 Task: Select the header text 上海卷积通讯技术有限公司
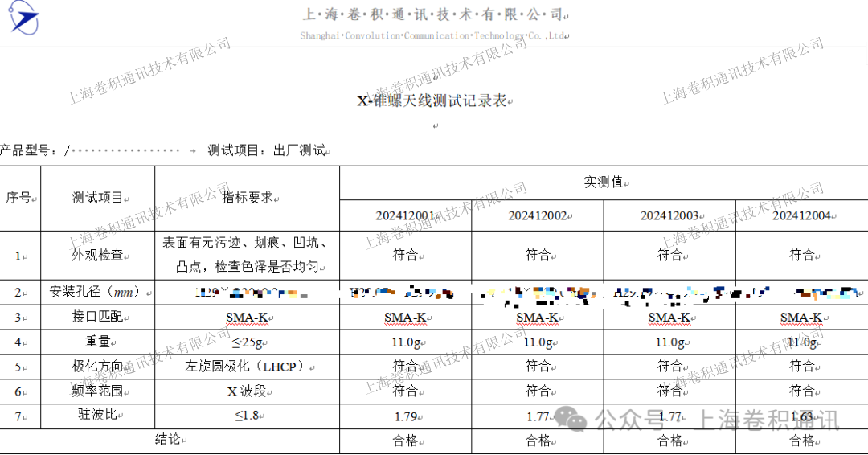pos(434,14)
